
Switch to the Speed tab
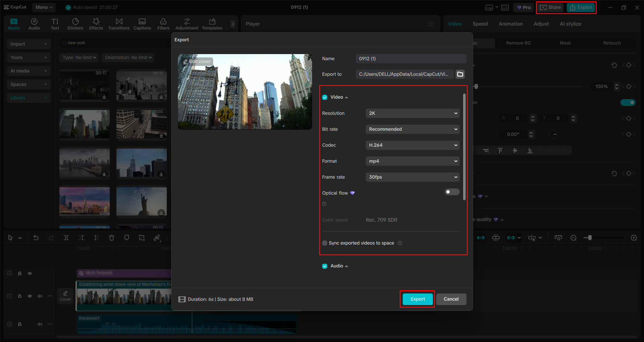(x=480, y=24)
